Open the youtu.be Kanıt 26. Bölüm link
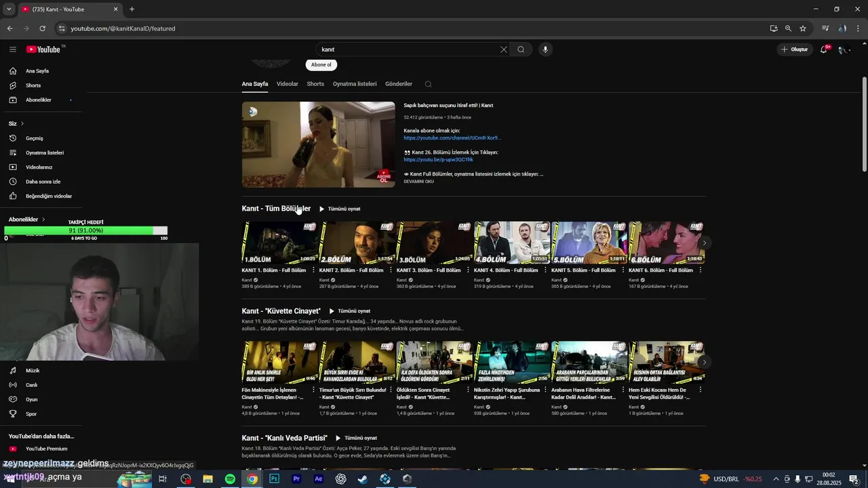868x488 pixels. [438, 160]
